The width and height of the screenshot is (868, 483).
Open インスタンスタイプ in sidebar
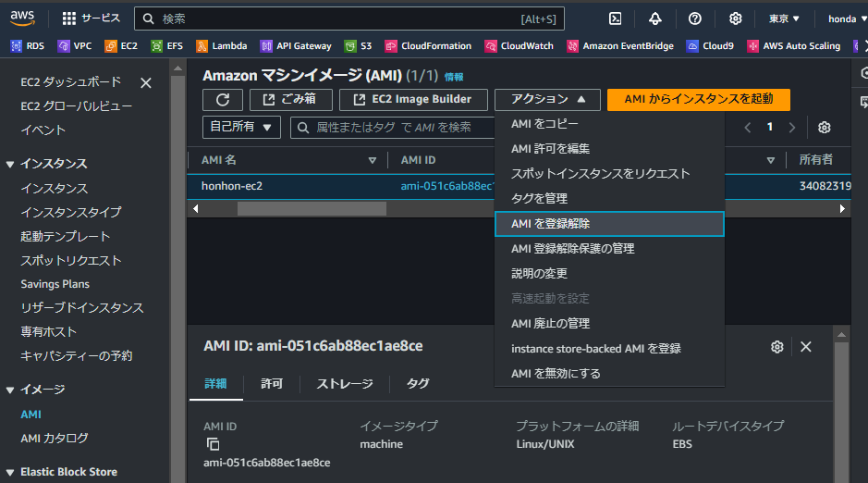[71, 212]
